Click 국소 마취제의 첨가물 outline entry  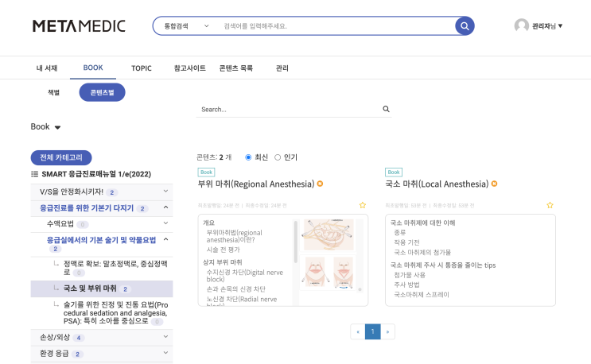pyautogui.click(x=422, y=252)
